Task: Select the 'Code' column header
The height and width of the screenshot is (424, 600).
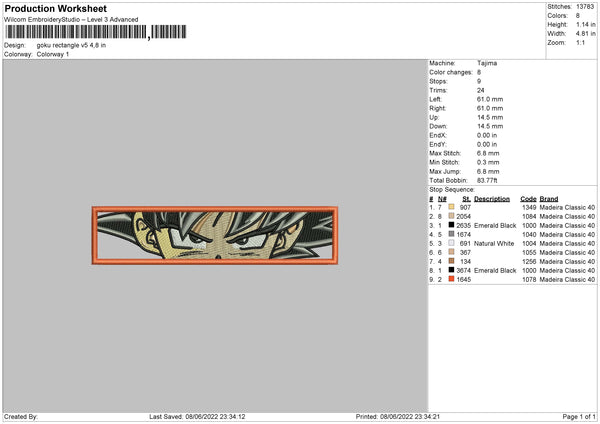Action: [x=528, y=199]
